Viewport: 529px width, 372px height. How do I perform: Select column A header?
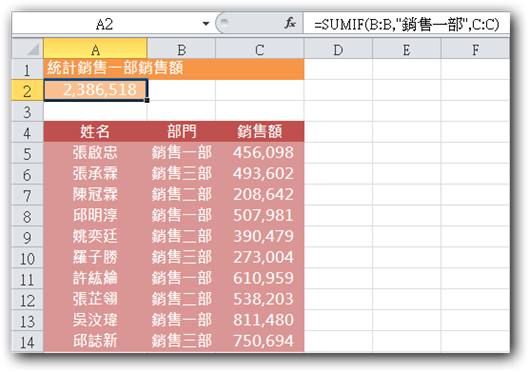[x=95, y=49]
